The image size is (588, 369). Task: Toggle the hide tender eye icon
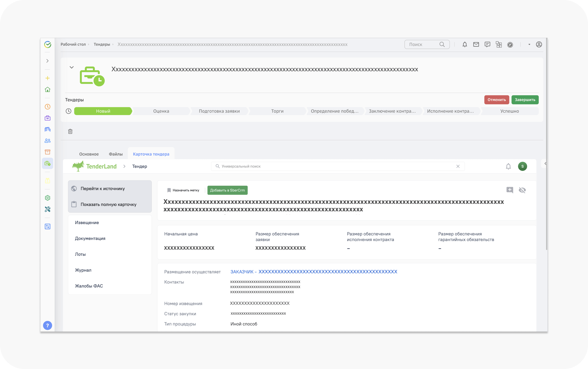coord(522,190)
